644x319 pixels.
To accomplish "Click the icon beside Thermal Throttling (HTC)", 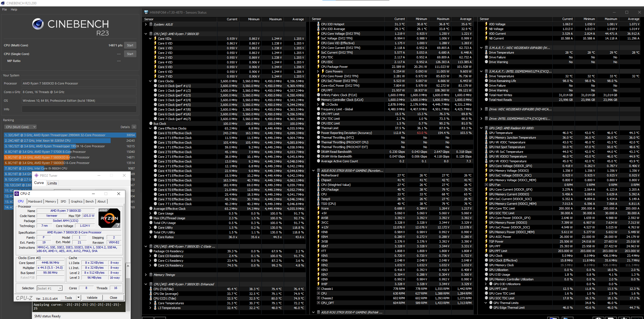I will pos(319,138).
